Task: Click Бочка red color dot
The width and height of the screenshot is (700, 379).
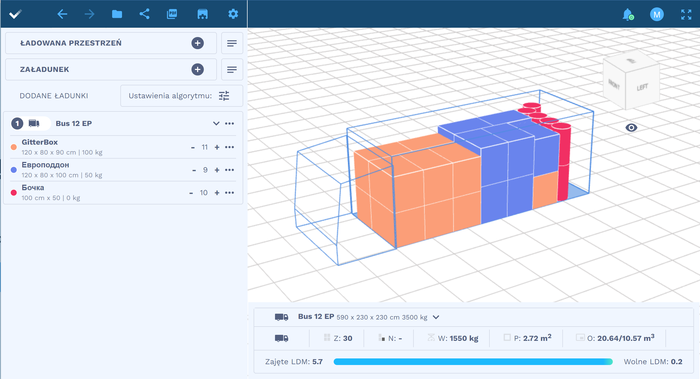Action: pyautogui.click(x=14, y=193)
